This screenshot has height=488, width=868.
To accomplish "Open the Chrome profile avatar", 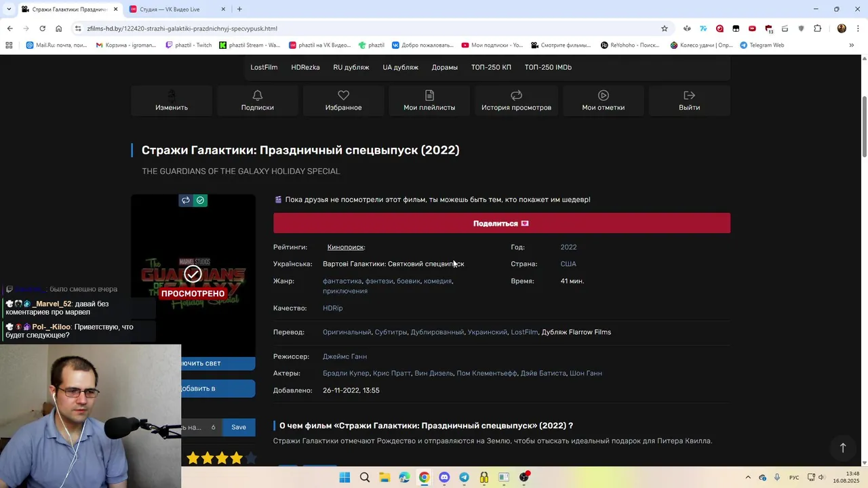I will (842, 28).
